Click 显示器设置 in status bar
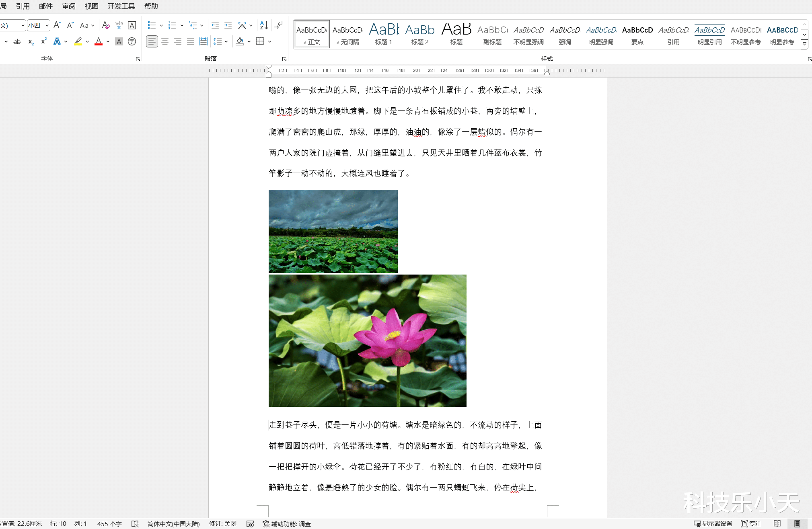812x529 pixels. click(713, 523)
